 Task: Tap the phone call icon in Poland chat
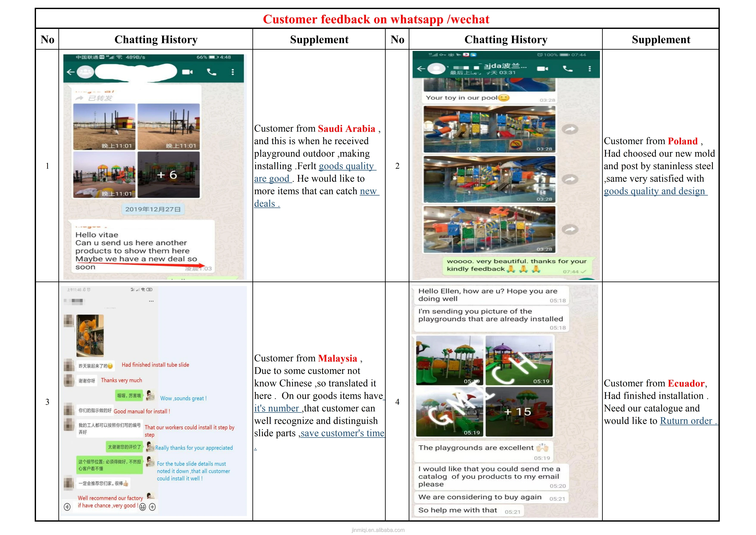tap(568, 69)
